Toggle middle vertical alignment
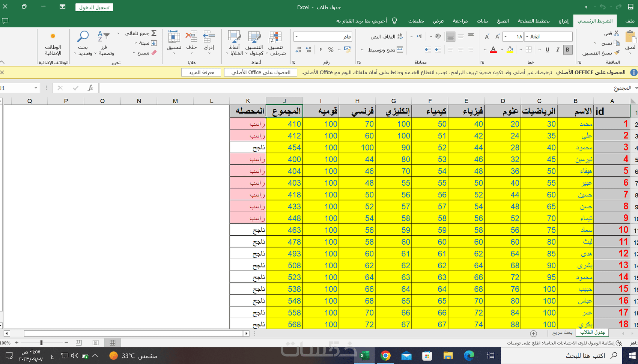The width and height of the screenshot is (638, 364). coord(460,36)
